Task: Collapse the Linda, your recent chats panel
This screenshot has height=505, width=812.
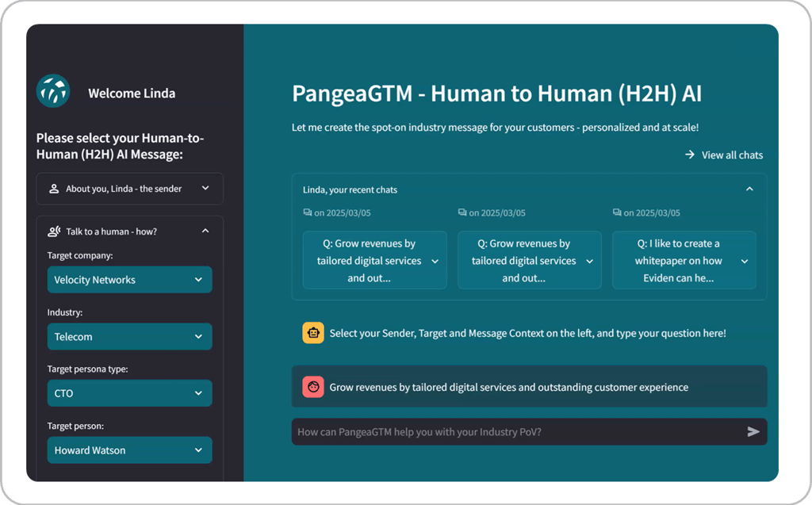Action: [749, 189]
